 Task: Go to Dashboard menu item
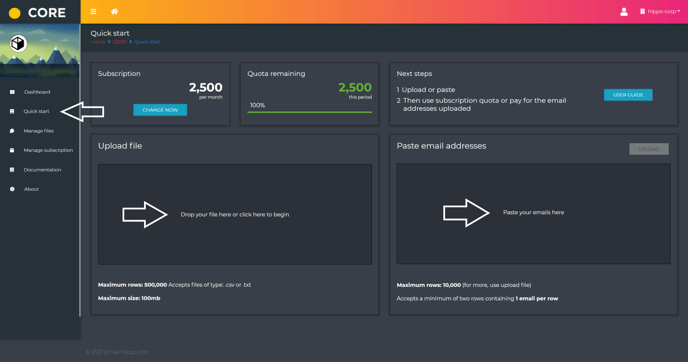pyautogui.click(x=37, y=92)
